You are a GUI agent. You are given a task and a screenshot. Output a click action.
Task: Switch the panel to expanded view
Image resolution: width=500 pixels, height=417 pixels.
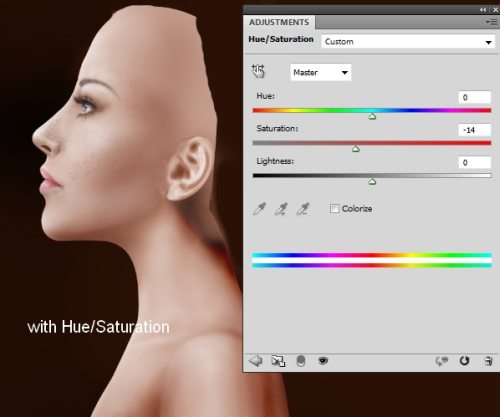tap(278, 361)
